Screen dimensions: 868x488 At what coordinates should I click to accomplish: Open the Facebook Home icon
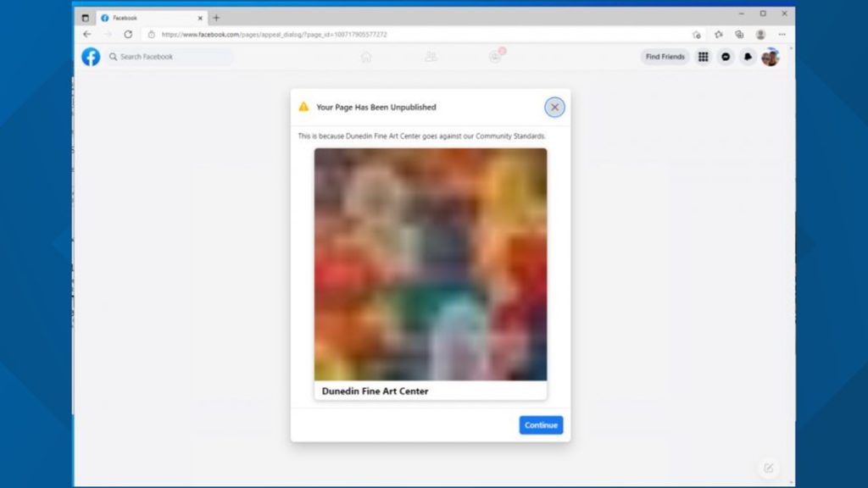366,57
